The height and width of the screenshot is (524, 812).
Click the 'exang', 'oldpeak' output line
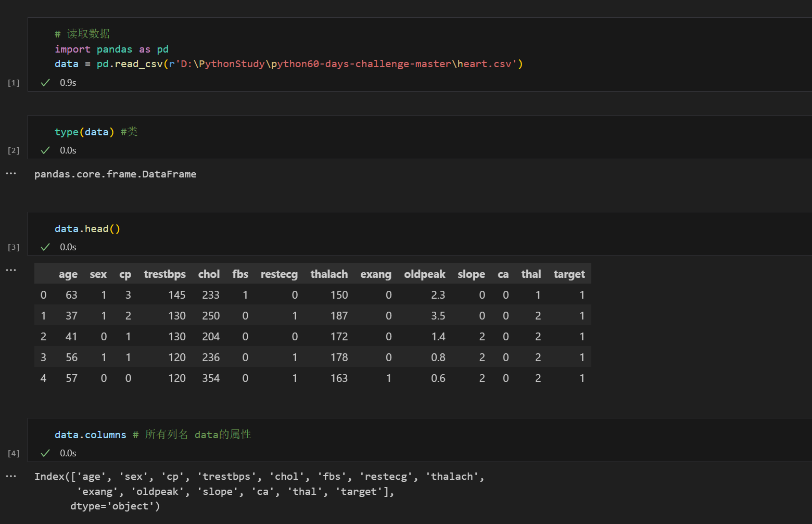coord(235,491)
